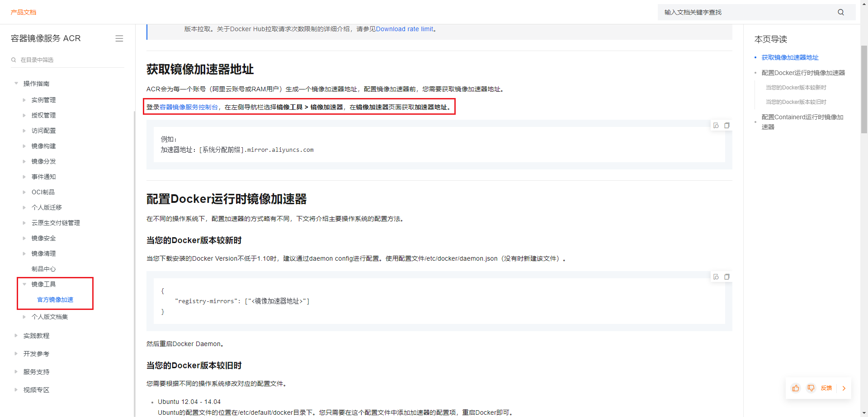The image size is (868, 417).
Task: Toggle the sidebar hamburger menu icon
Action: [119, 39]
